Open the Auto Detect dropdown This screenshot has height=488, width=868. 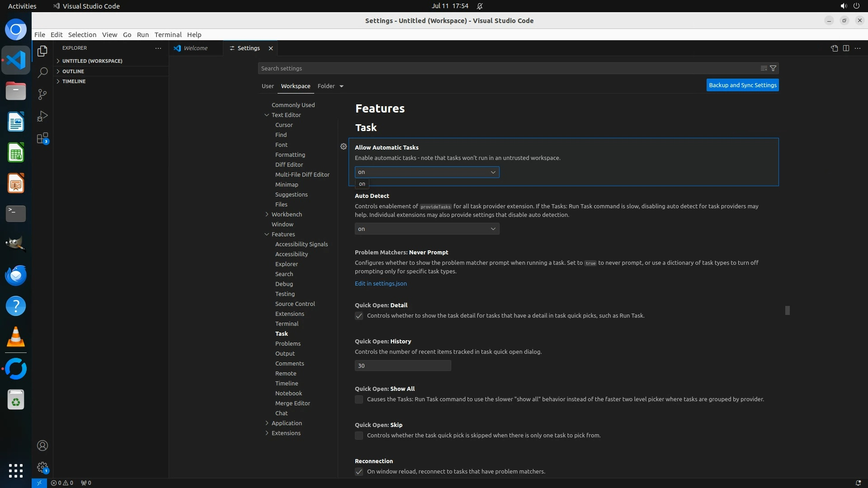click(427, 229)
